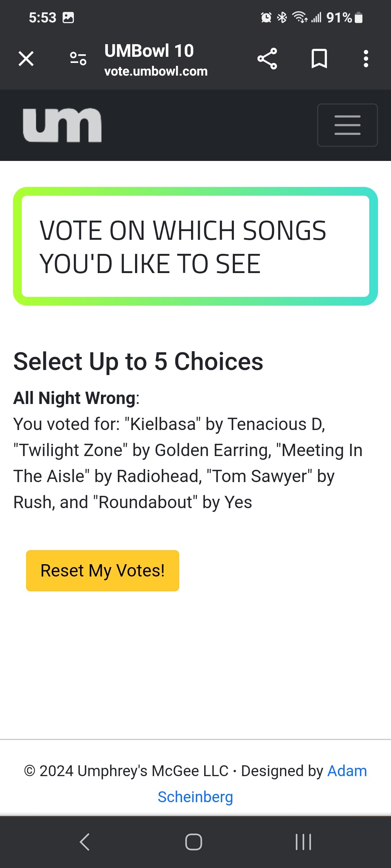Open site settings tune icon
The height and width of the screenshot is (868, 391).
click(78, 59)
